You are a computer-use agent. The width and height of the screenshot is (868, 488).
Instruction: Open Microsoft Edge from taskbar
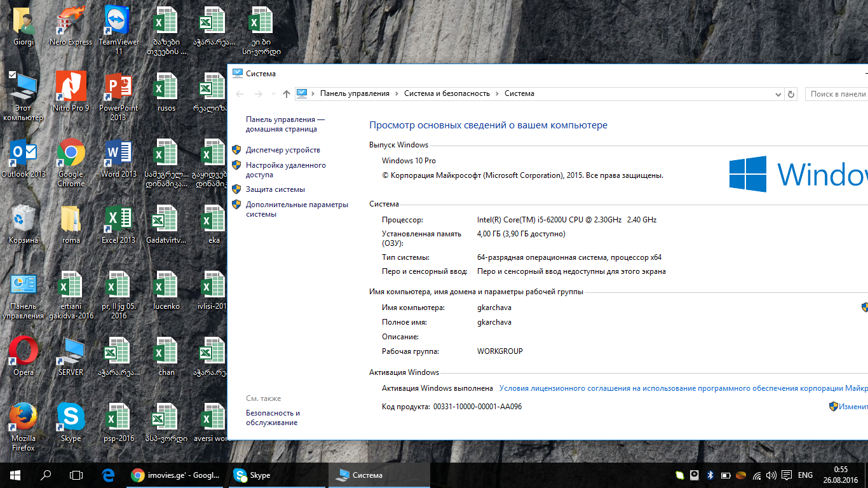click(108, 475)
